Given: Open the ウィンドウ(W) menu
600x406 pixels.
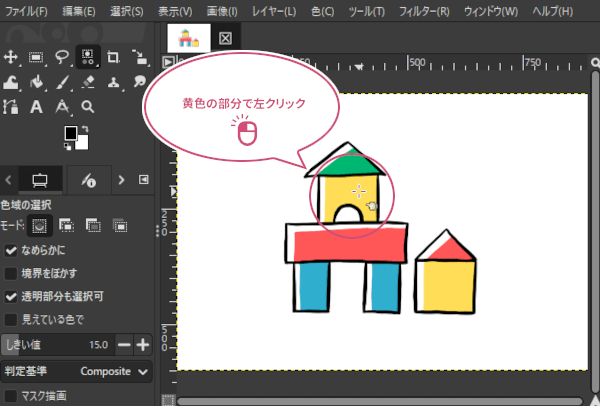Looking at the screenshot, I should (x=491, y=11).
